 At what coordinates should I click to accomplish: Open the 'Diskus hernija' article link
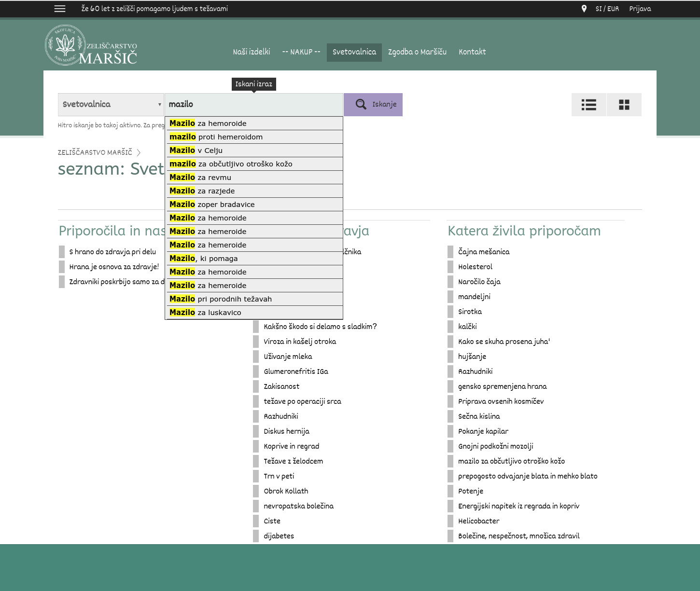point(286,431)
